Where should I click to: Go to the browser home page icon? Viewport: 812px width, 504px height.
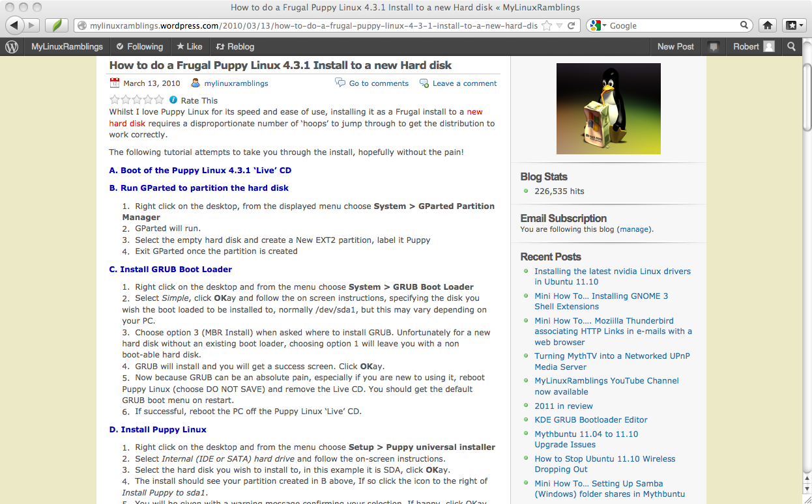click(768, 25)
